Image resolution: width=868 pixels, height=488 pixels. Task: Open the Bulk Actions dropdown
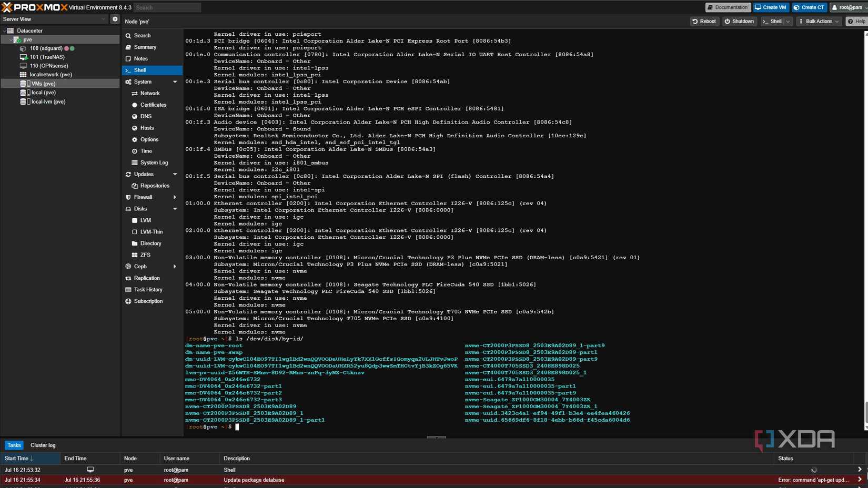click(x=819, y=22)
